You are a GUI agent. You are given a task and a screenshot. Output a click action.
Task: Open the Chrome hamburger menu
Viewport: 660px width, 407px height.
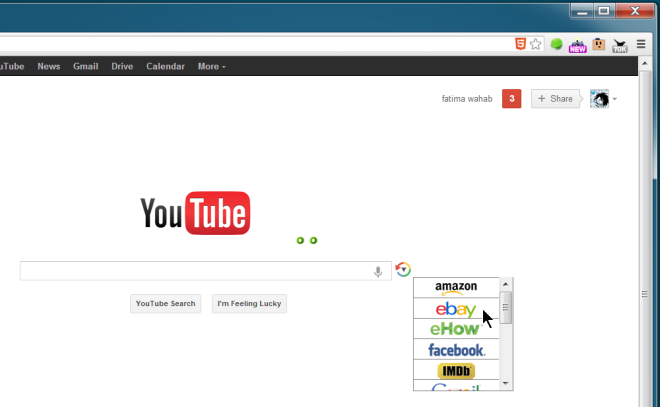coord(641,44)
